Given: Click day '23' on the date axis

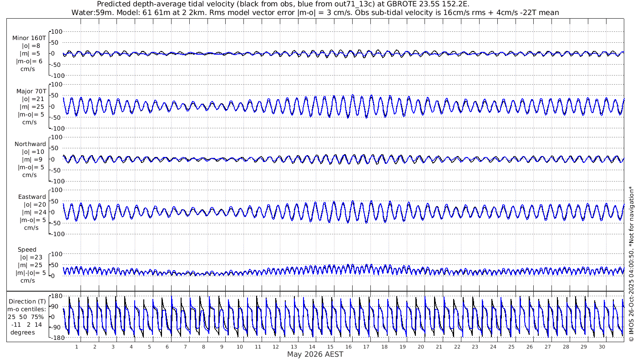Looking at the screenshot, I should click(x=475, y=347).
